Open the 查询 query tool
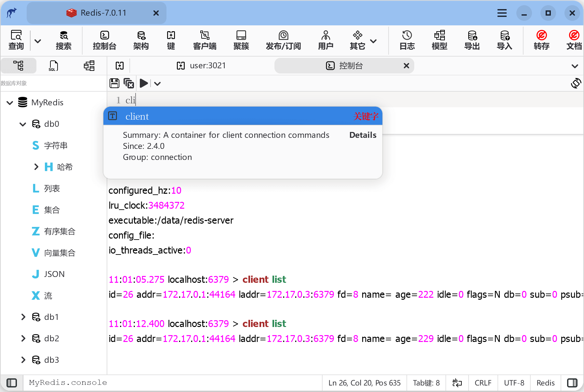This screenshot has width=584, height=392. (16, 40)
